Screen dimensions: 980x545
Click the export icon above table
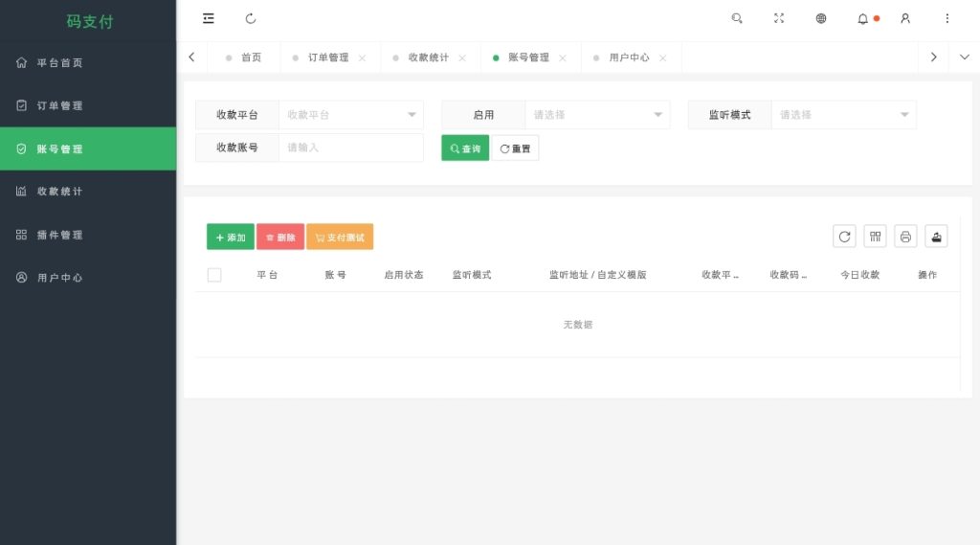tap(936, 237)
